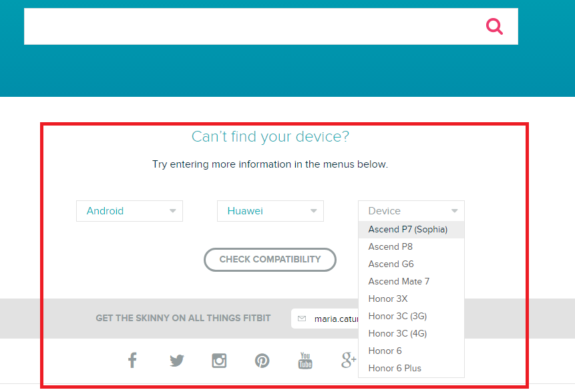Screen dimensions: 575x392
Task: Open the Twitter bird icon
Action: [x=177, y=361]
